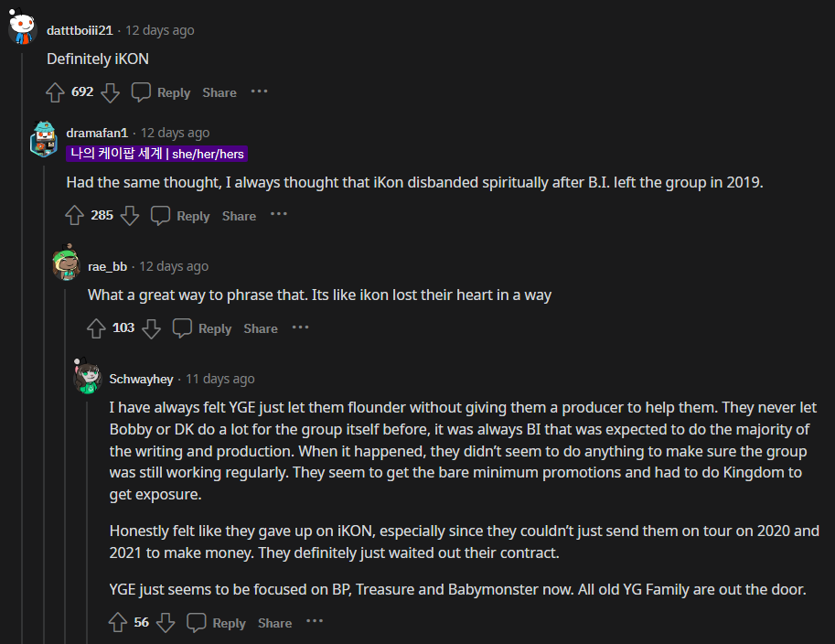835x644 pixels.
Task: Share rae_bb's comment
Action: pyautogui.click(x=261, y=328)
